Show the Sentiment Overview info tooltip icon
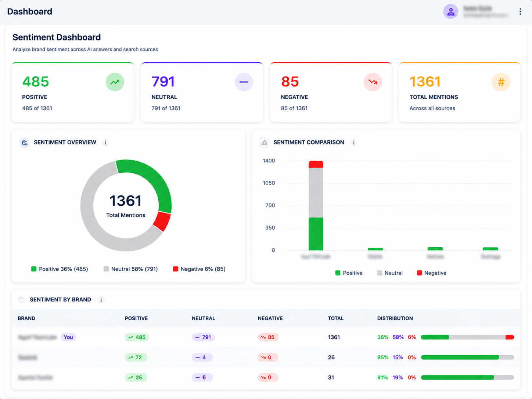532x399 pixels. pos(105,143)
